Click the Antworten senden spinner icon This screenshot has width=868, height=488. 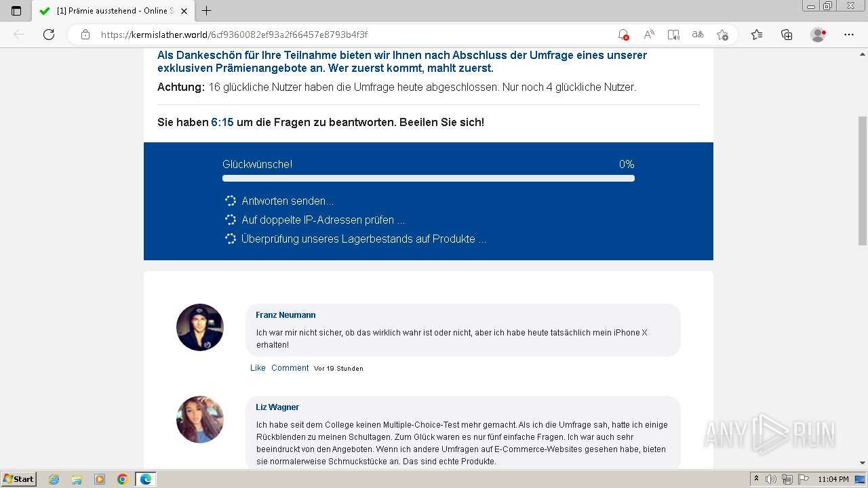coord(231,201)
